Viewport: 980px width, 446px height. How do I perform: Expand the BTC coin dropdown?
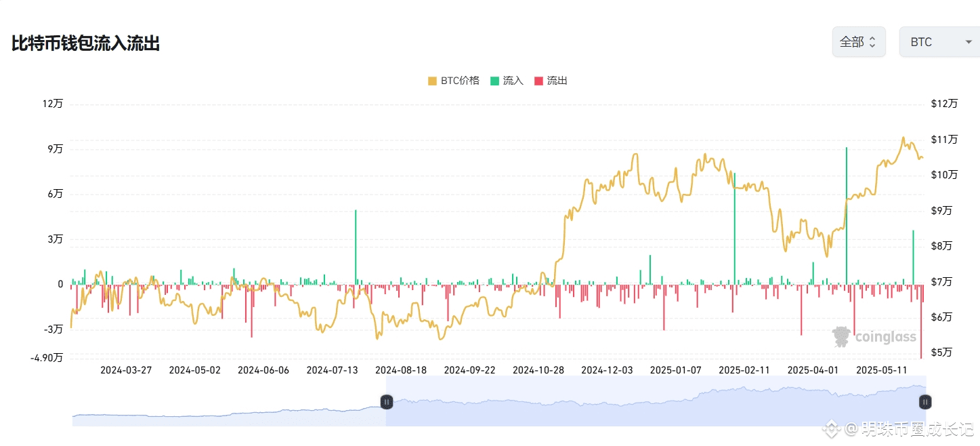tap(939, 42)
